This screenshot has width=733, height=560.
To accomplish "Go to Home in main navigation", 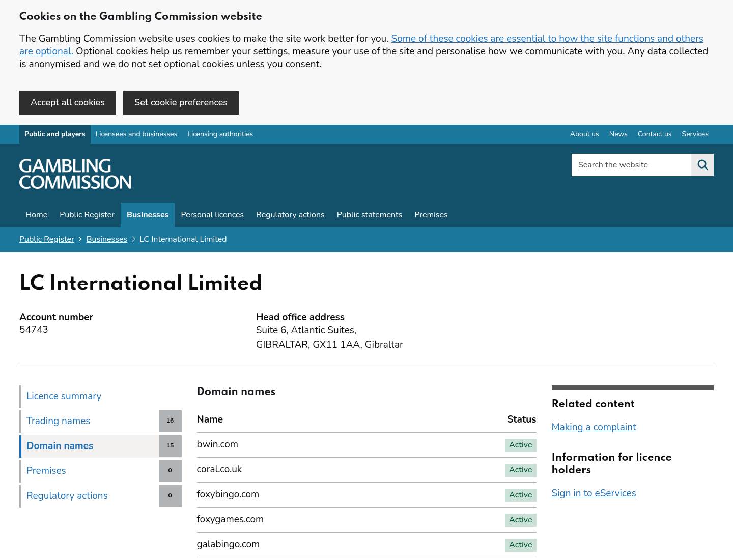I will [x=37, y=215].
